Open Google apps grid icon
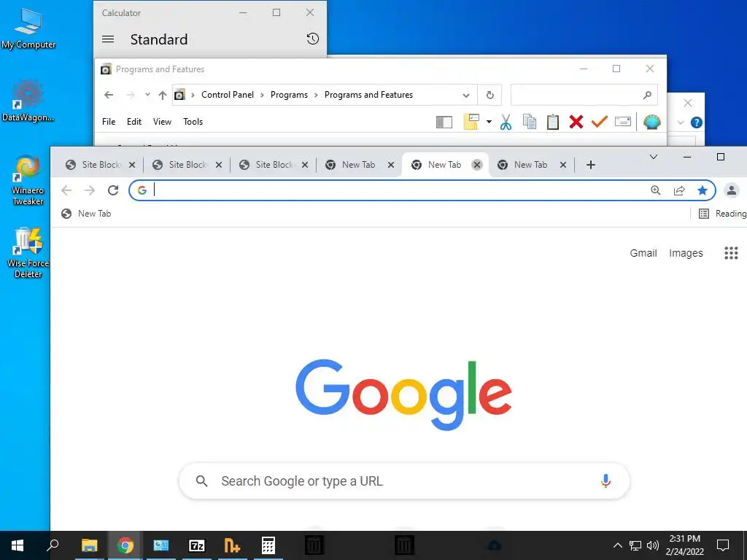 click(731, 253)
